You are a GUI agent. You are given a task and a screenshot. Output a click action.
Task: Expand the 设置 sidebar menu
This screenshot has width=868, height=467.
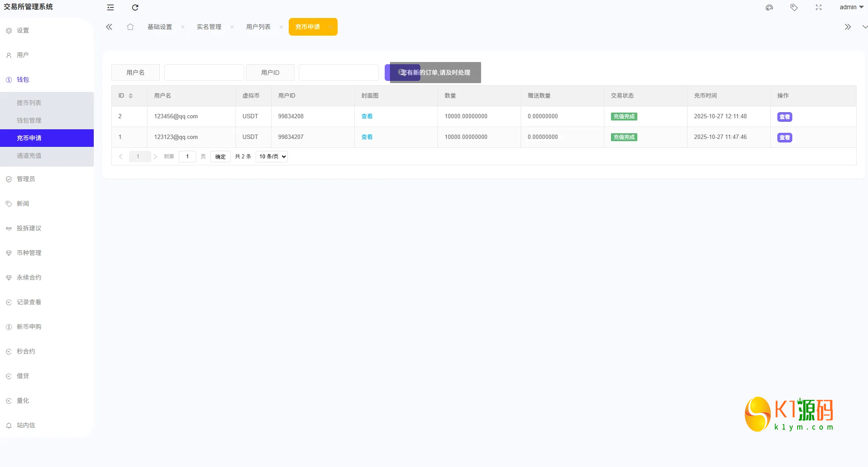click(x=47, y=30)
